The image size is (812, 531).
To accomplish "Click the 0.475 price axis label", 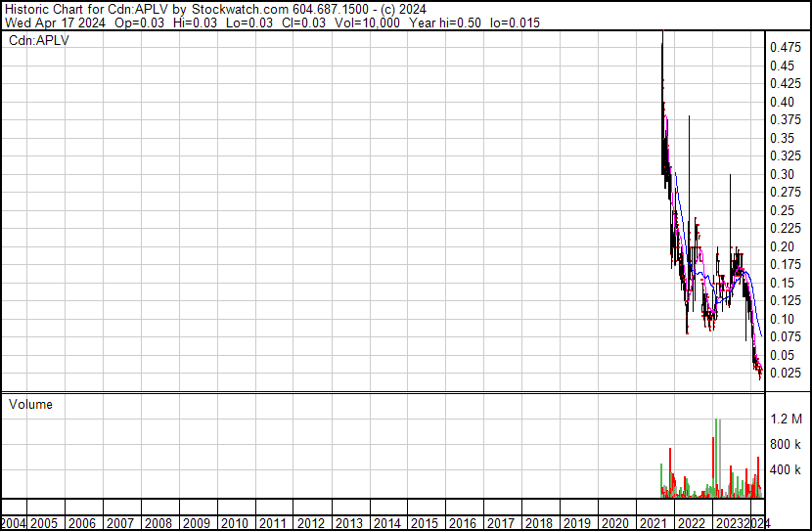I will (x=785, y=47).
